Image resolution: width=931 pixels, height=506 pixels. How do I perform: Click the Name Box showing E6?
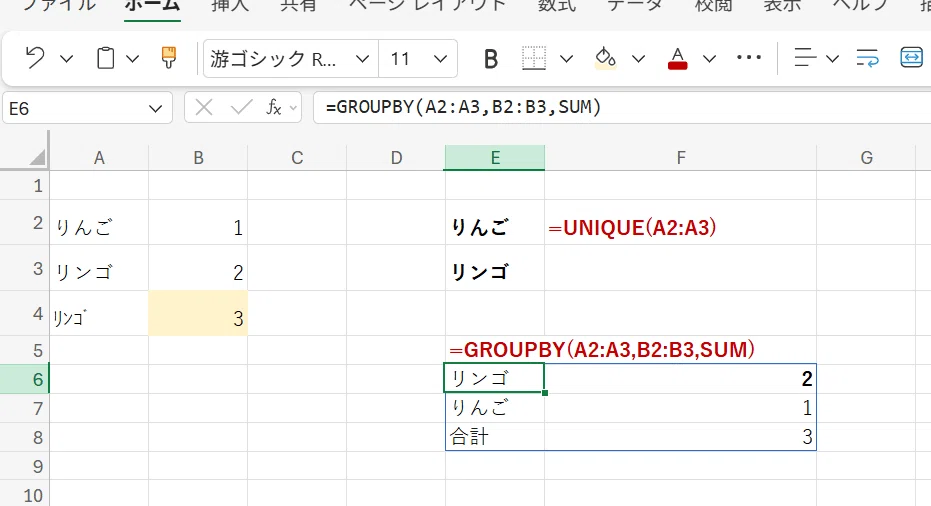[75, 109]
